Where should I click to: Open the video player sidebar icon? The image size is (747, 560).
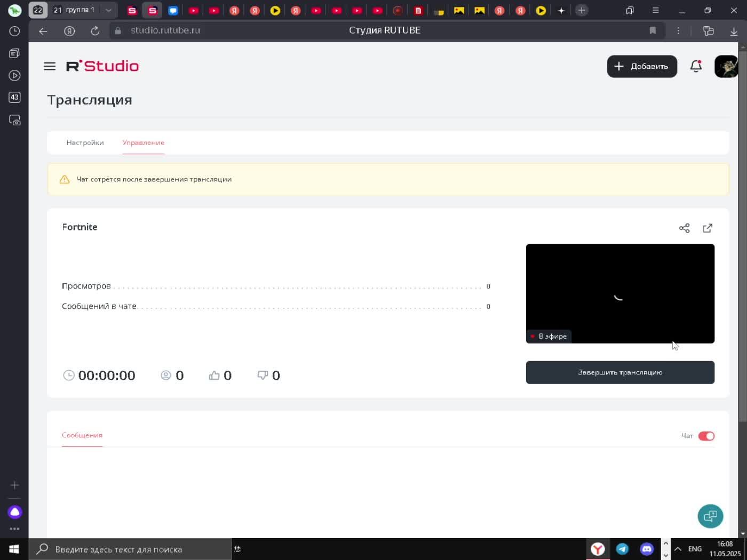(14, 76)
